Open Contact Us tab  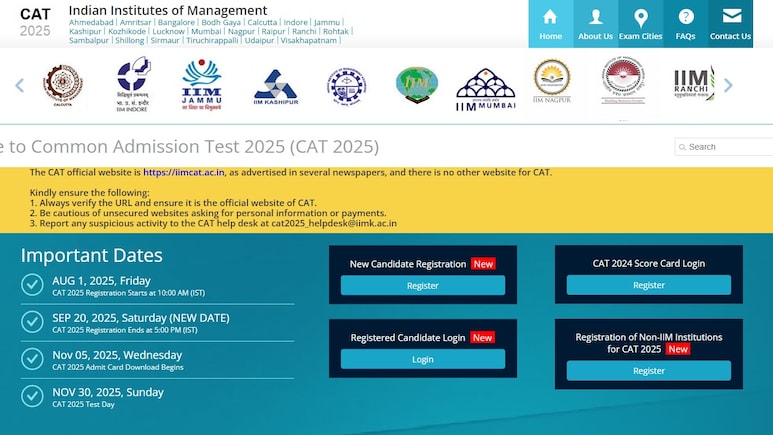coord(730,24)
